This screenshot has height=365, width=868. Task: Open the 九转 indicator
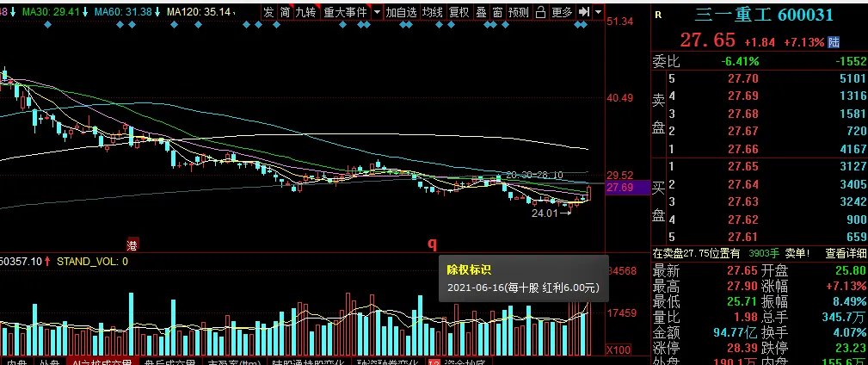coord(305,12)
